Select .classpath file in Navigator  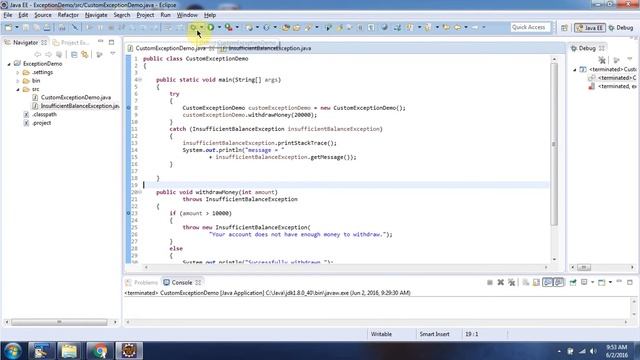pyautogui.click(x=44, y=115)
